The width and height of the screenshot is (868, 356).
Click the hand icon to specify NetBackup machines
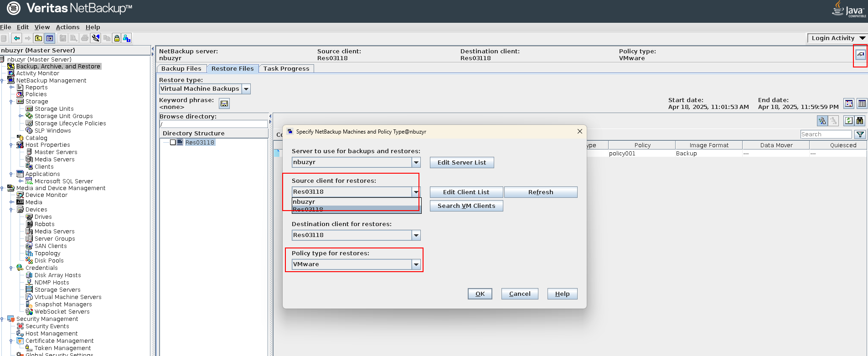point(860,54)
